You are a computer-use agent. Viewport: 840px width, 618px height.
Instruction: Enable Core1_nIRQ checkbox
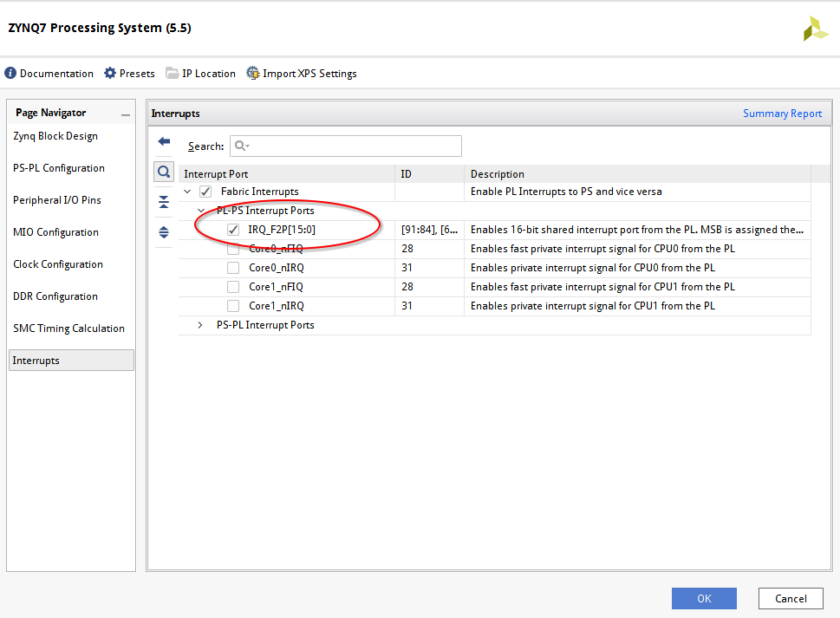233,306
